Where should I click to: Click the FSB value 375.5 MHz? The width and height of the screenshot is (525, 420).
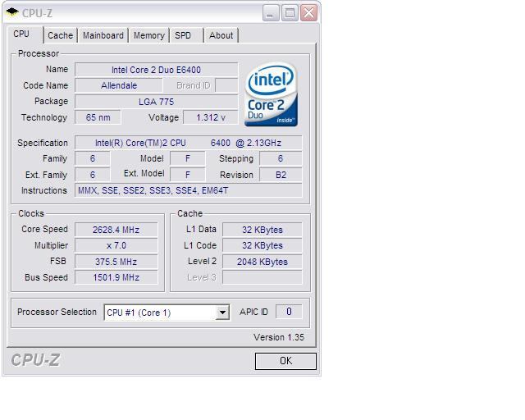click(x=116, y=262)
